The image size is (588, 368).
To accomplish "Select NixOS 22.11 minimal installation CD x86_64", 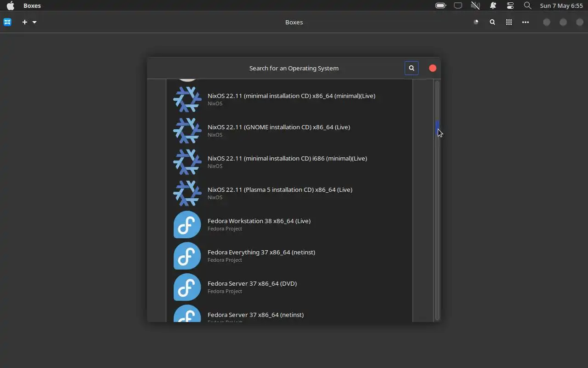I will [x=289, y=99].
